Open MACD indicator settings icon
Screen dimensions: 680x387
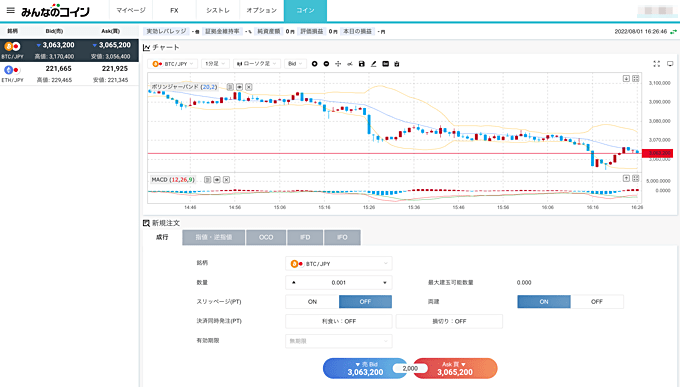(207, 180)
